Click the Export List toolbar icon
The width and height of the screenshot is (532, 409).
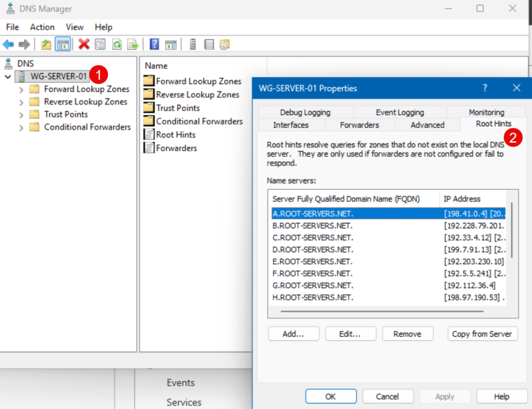point(133,45)
